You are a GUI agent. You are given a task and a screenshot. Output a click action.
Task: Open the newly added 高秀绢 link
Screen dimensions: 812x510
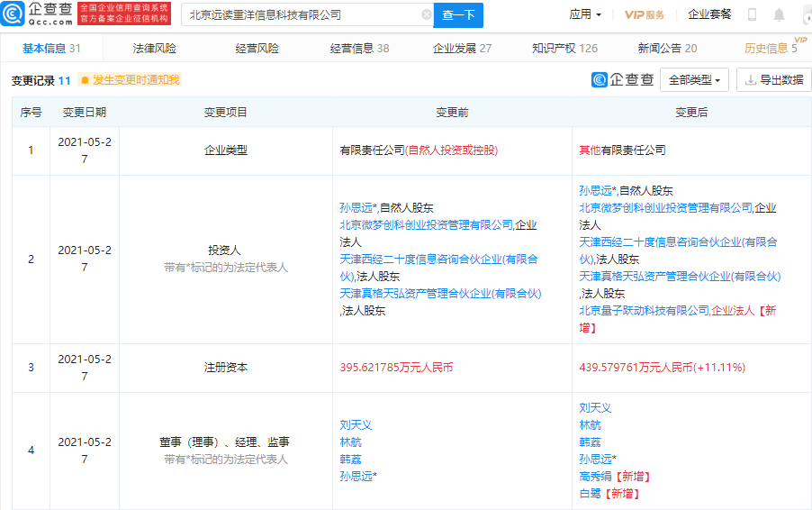pyautogui.click(x=595, y=477)
